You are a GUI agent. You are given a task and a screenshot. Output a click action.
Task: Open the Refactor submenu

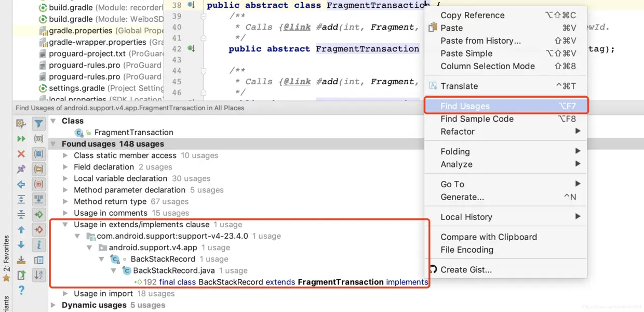tap(506, 132)
